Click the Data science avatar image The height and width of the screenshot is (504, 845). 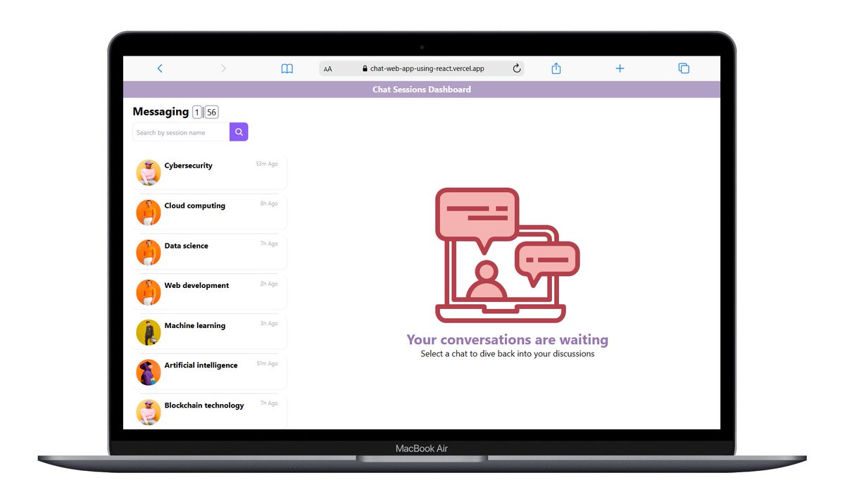149,252
